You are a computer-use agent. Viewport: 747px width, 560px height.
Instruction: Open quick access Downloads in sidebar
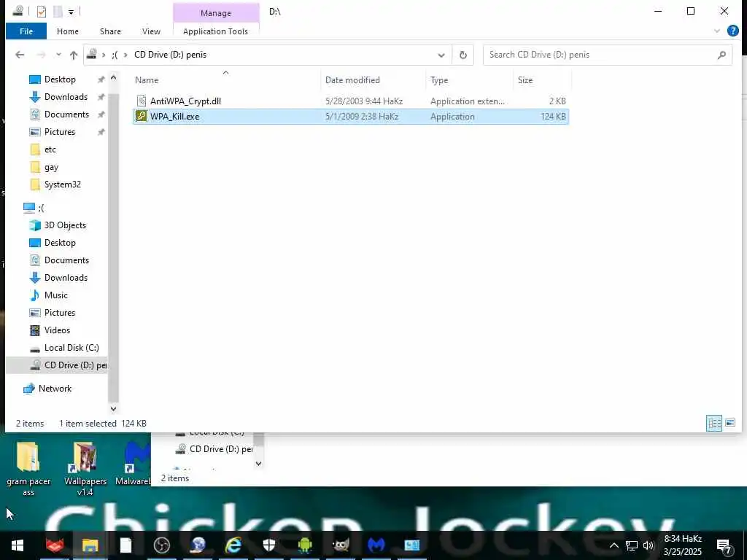click(x=66, y=97)
